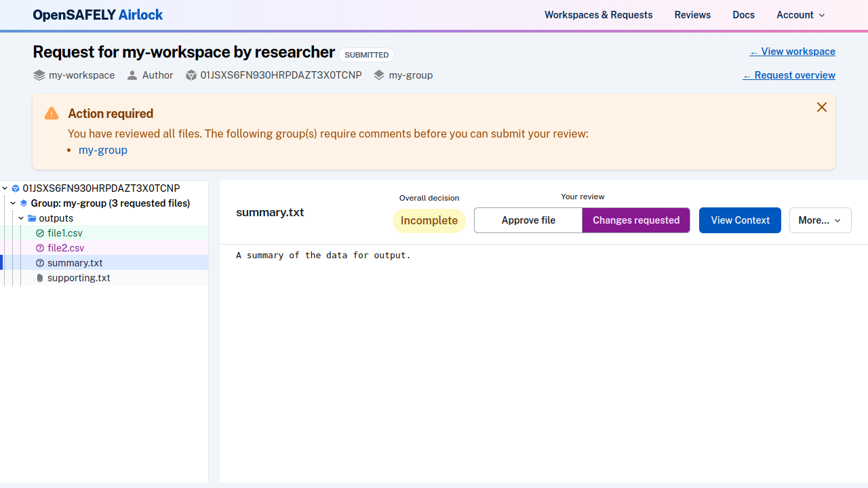Set your review to Changes requested

(x=635, y=220)
